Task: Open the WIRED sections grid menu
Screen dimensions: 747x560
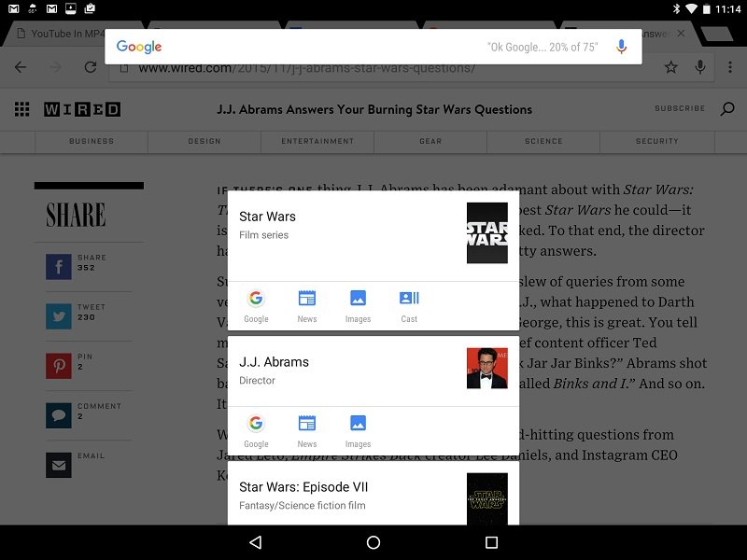Action: (x=21, y=109)
